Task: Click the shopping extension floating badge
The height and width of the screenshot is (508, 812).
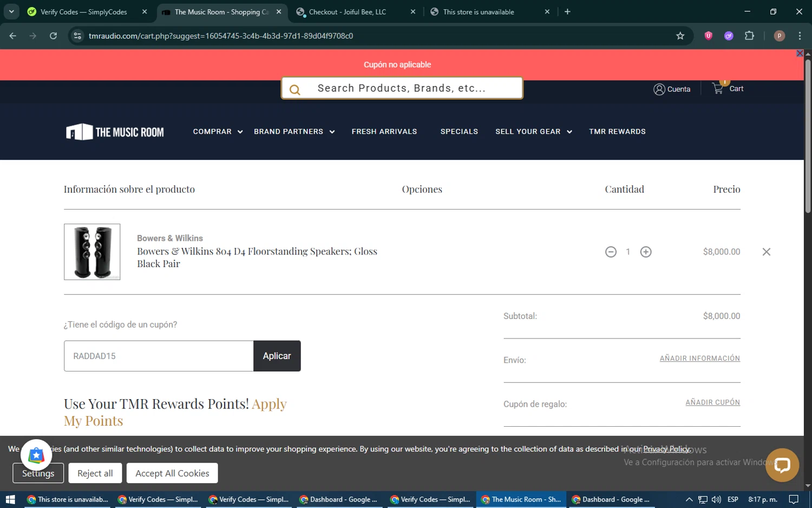Action: tap(36, 455)
